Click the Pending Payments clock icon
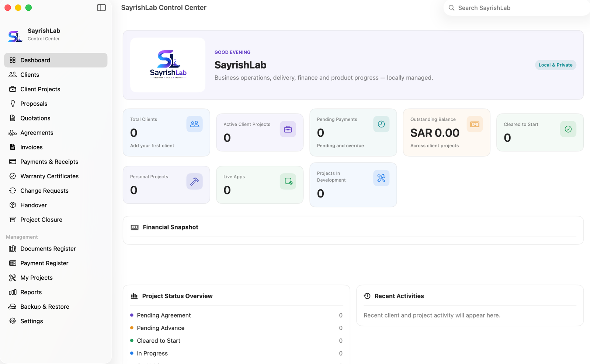This screenshot has width=590, height=364. pos(381,124)
